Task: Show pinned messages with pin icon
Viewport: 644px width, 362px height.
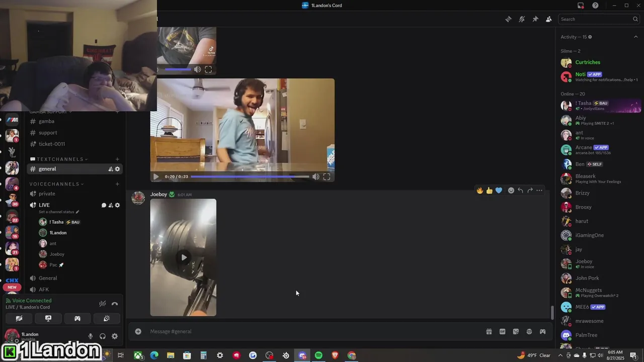Action: 535,19
